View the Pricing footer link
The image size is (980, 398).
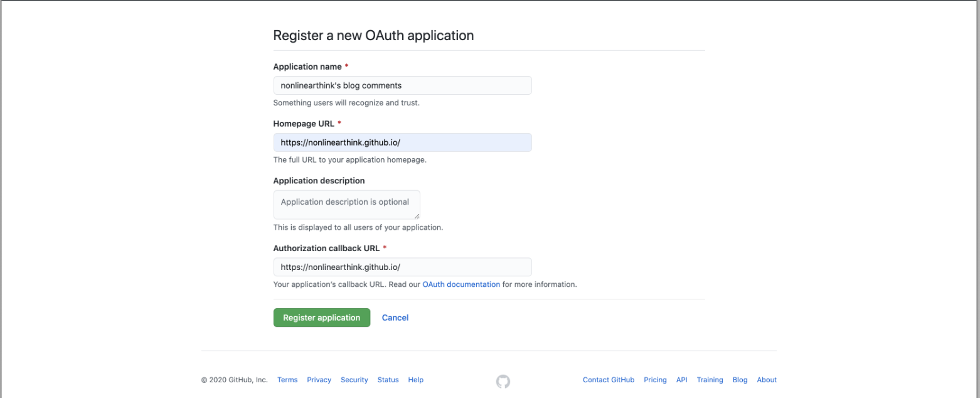(655, 380)
